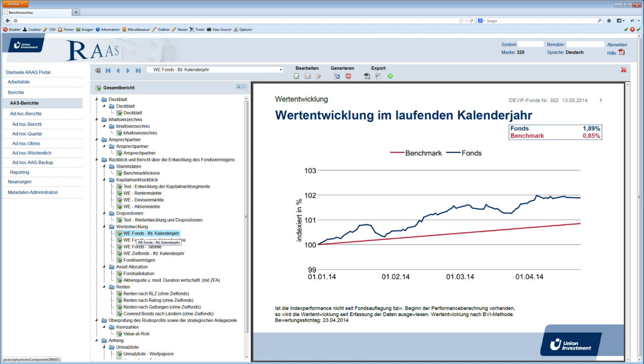Viewport: 644px width, 364px height.
Task: Select Fondsallokation tree item
Action: 139,274
